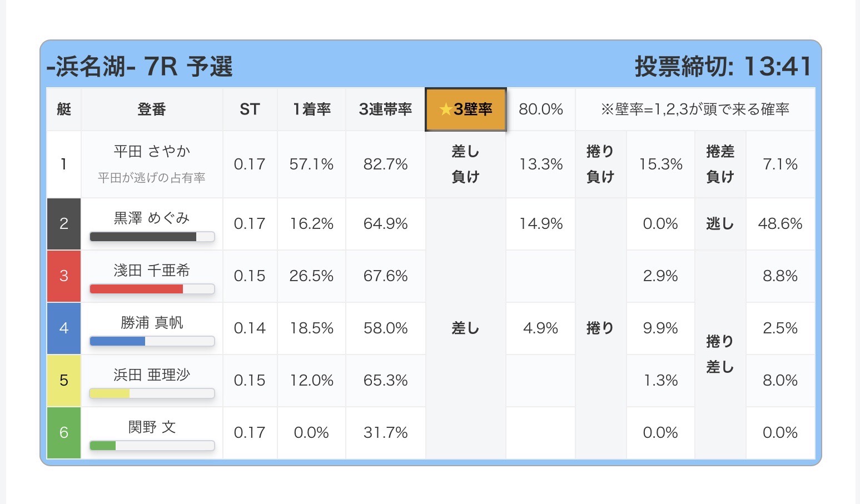Click the 3連帯率 column header

click(386, 109)
